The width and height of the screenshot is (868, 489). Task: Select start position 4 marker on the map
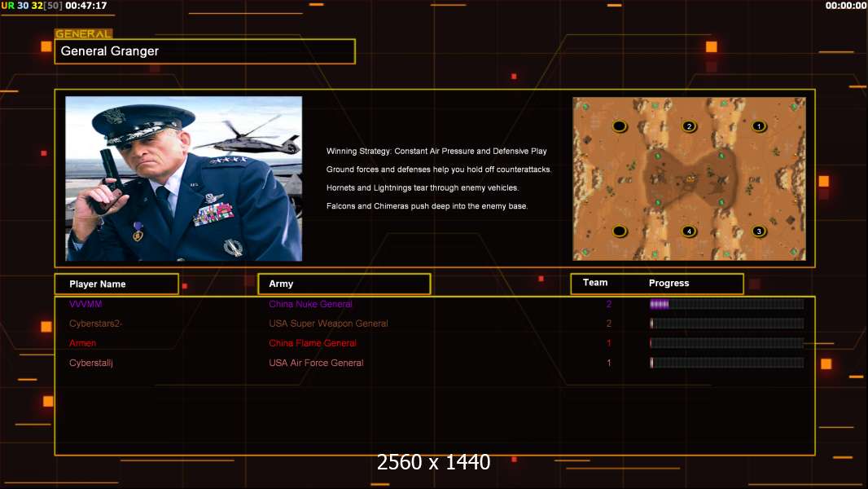pos(689,231)
